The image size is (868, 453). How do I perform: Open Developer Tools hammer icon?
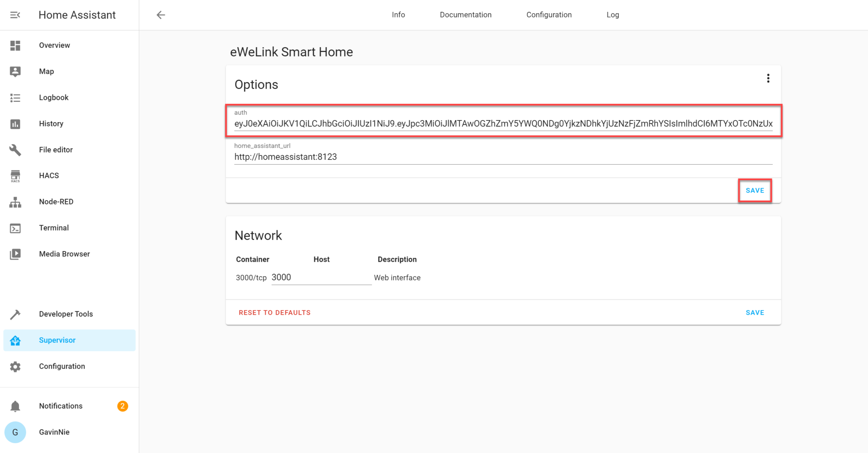(x=15, y=314)
